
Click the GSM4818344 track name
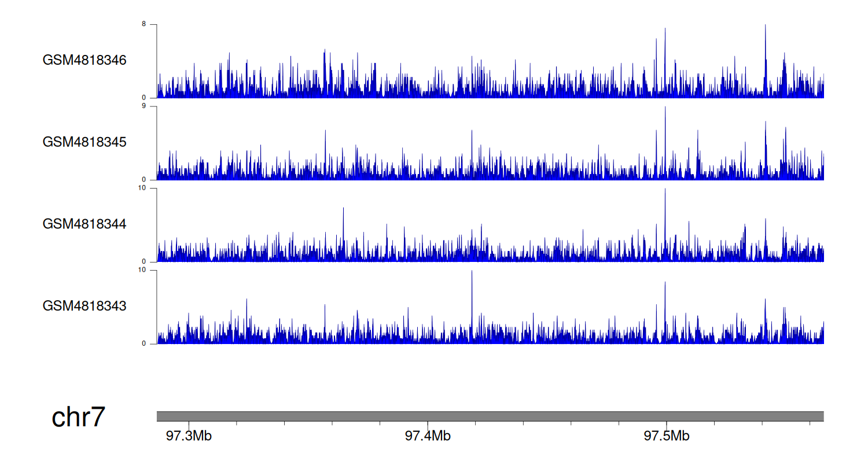point(84,224)
